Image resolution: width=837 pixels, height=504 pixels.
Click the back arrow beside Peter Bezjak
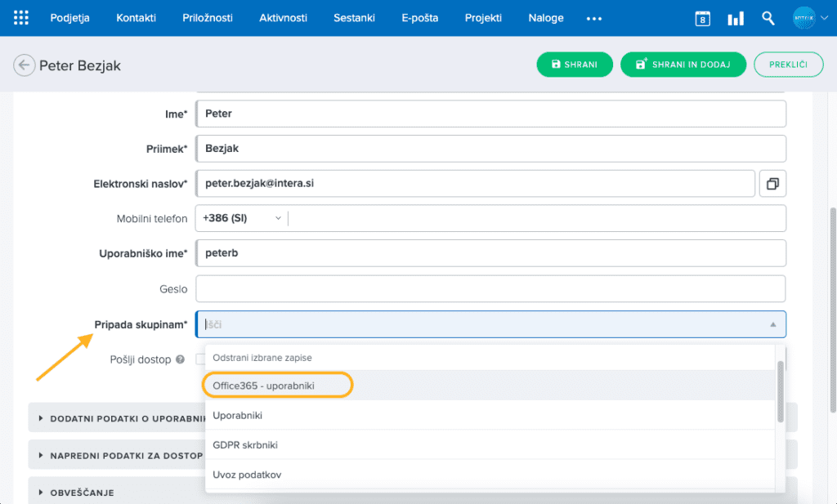[x=25, y=65]
